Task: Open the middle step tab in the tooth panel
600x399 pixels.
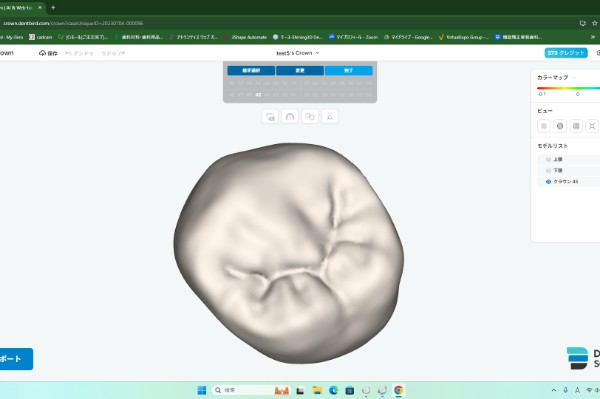Action: (300, 70)
